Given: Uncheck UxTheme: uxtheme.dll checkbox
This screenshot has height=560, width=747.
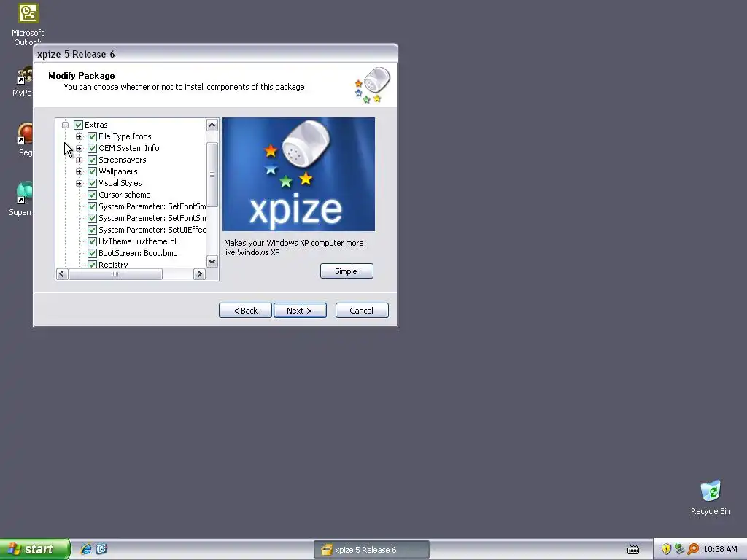Looking at the screenshot, I should click(93, 241).
